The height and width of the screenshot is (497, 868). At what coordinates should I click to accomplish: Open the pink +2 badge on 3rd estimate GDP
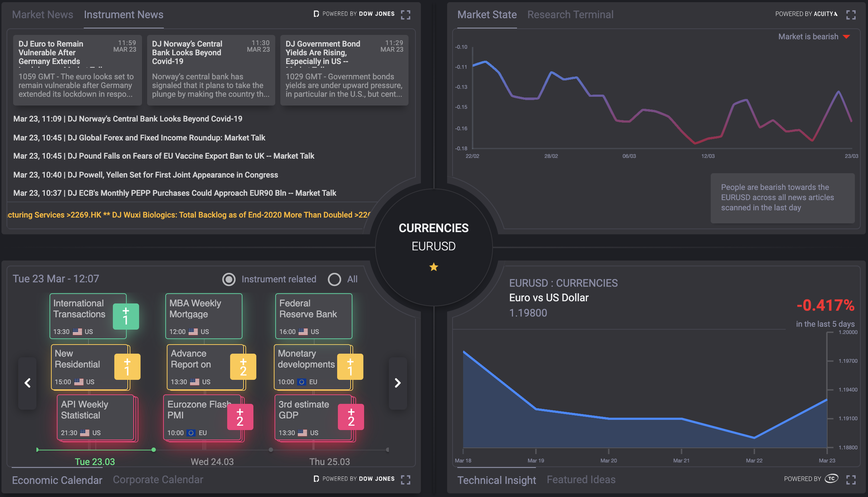[351, 417]
